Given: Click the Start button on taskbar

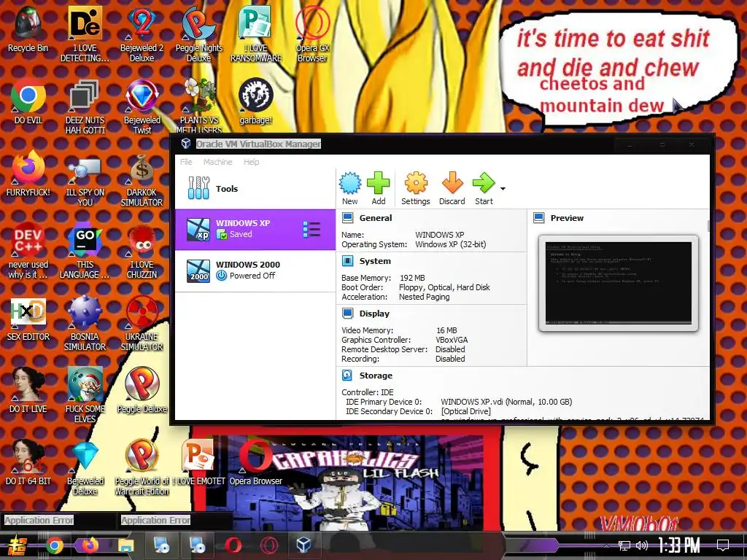Looking at the screenshot, I should point(18,545).
